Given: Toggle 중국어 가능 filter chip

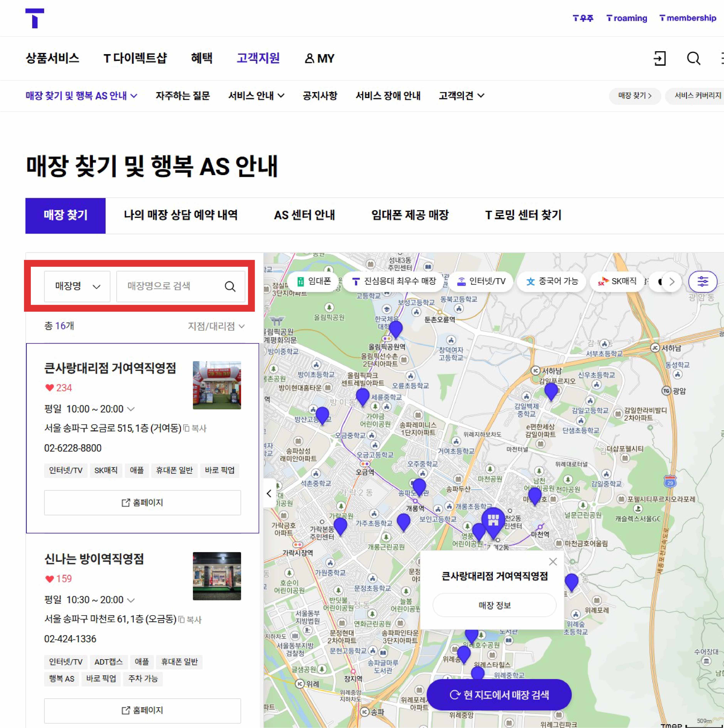Looking at the screenshot, I should (x=552, y=281).
